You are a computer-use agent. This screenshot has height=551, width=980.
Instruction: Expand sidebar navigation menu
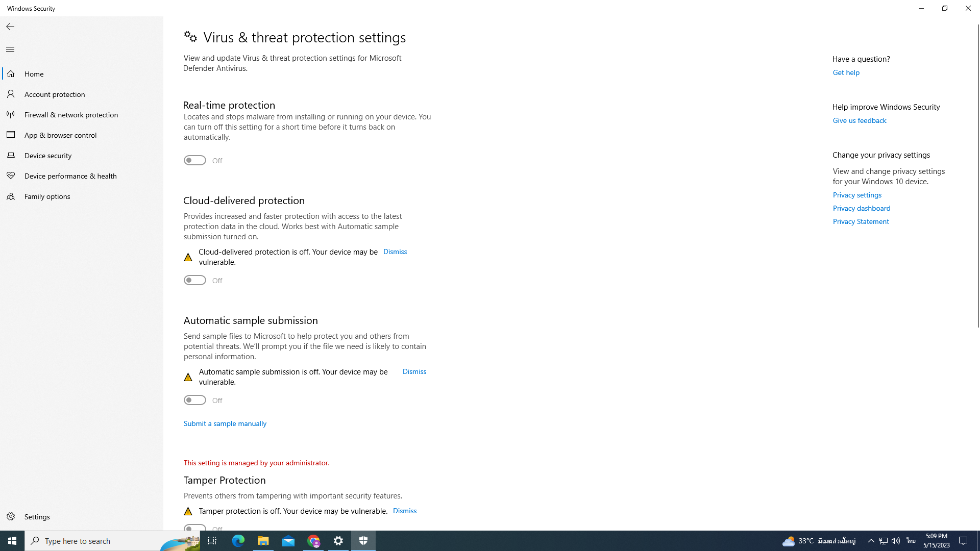(x=10, y=48)
